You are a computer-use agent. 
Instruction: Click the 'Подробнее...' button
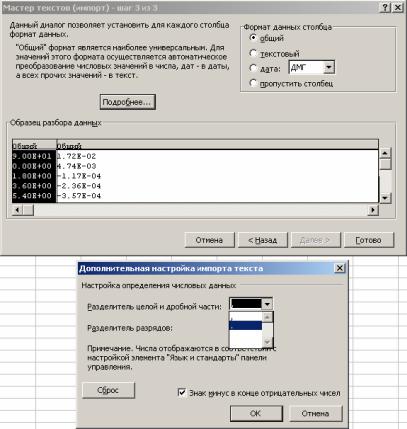click(x=127, y=102)
